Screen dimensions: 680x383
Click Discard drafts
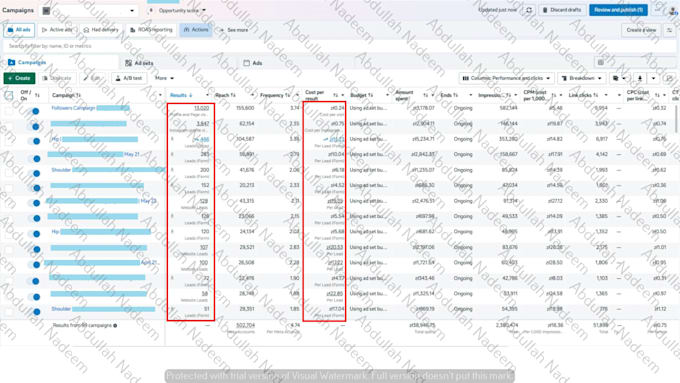[x=562, y=10]
